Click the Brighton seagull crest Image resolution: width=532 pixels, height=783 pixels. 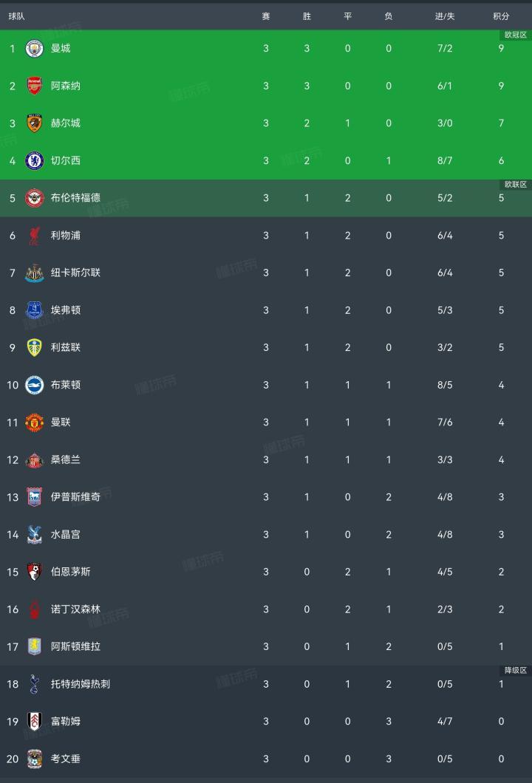click(x=34, y=385)
